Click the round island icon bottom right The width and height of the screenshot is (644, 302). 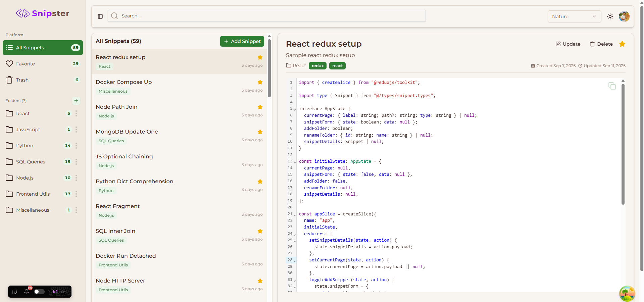pos(627,294)
